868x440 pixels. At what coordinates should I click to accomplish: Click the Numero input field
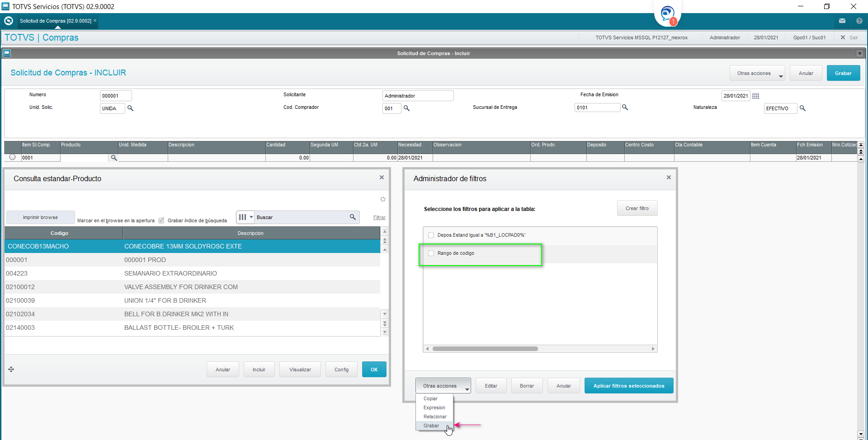coord(116,96)
